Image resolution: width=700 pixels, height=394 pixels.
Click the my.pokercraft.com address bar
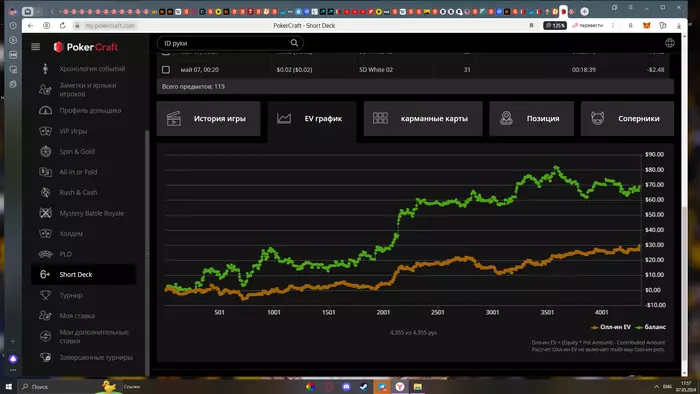click(110, 25)
